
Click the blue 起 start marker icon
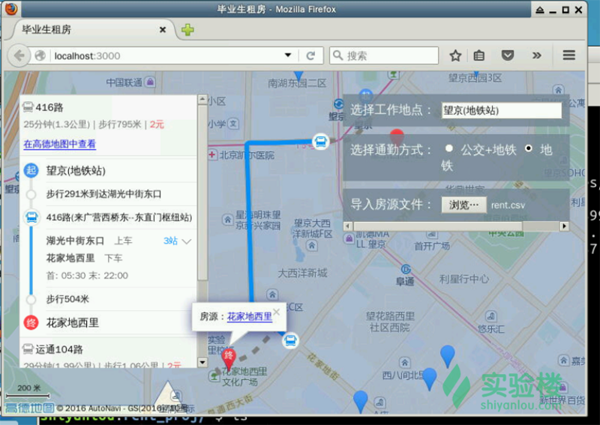pos(31,170)
